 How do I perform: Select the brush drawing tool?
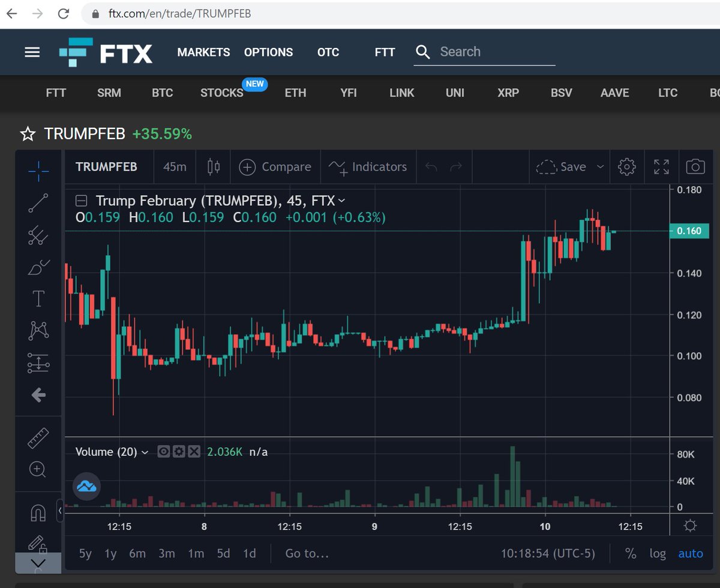(x=38, y=267)
